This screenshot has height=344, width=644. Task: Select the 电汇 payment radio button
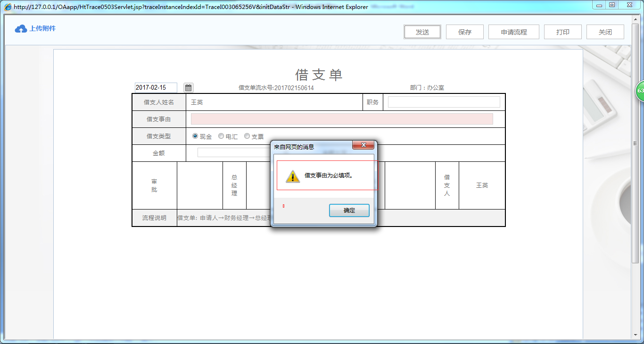[221, 136]
